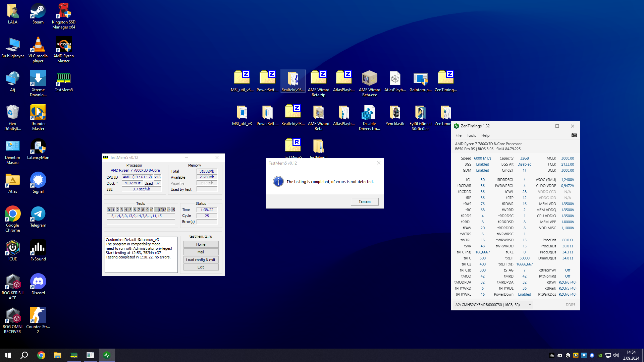Click the ZenTimings taskbar button
This screenshot has height=362, width=644.
[107, 355]
